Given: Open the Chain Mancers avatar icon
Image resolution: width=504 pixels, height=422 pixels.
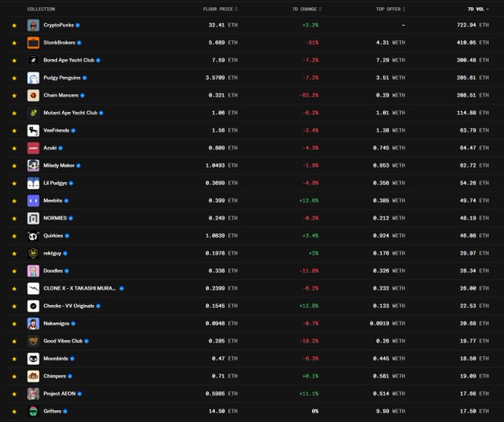Looking at the screenshot, I should pos(33,96).
